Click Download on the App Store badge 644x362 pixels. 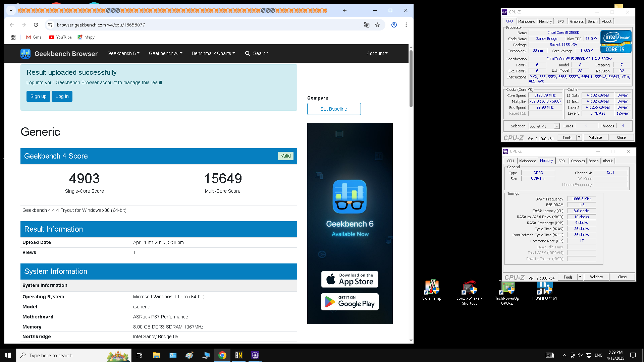pyautogui.click(x=350, y=279)
